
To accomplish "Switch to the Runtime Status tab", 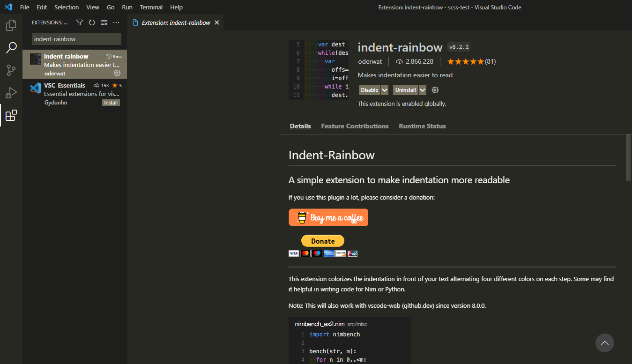I will pyautogui.click(x=422, y=126).
